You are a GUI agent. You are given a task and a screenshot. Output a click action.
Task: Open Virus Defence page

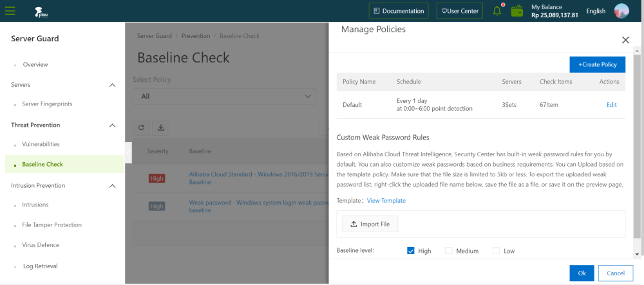(41, 245)
